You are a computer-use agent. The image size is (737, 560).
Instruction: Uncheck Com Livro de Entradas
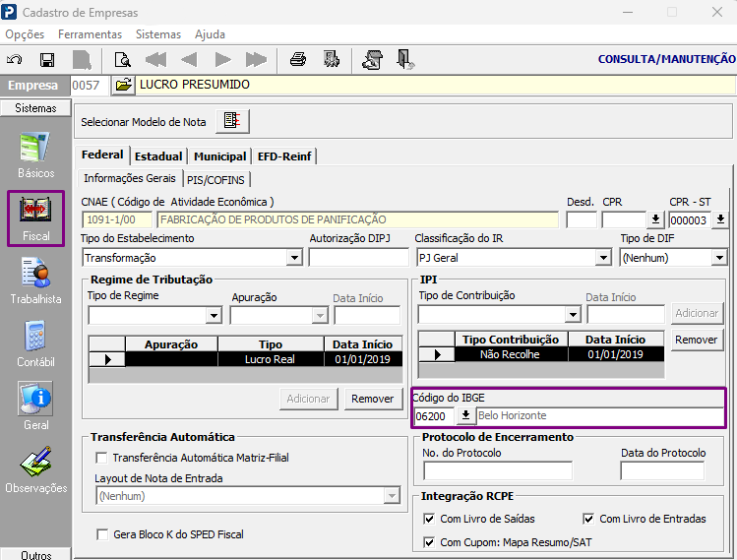pos(588,519)
